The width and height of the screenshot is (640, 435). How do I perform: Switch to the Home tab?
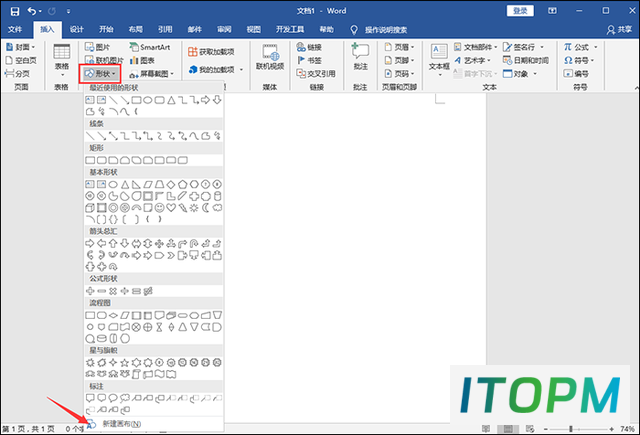pyautogui.click(x=106, y=29)
